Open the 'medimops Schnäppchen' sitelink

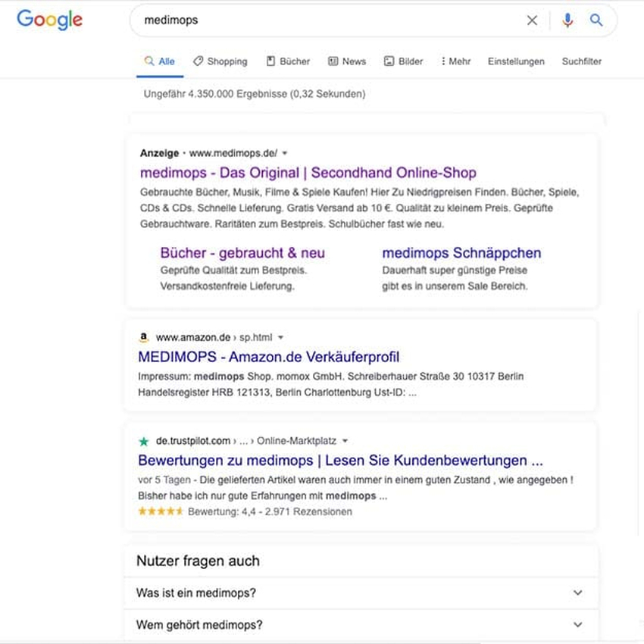coord(461,253)
